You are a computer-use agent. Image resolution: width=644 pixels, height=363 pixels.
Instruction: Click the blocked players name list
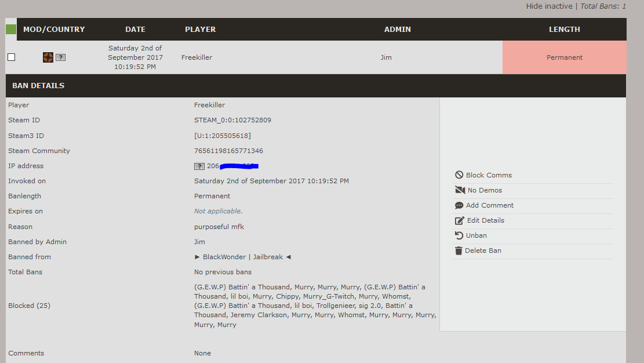point(315,306)
